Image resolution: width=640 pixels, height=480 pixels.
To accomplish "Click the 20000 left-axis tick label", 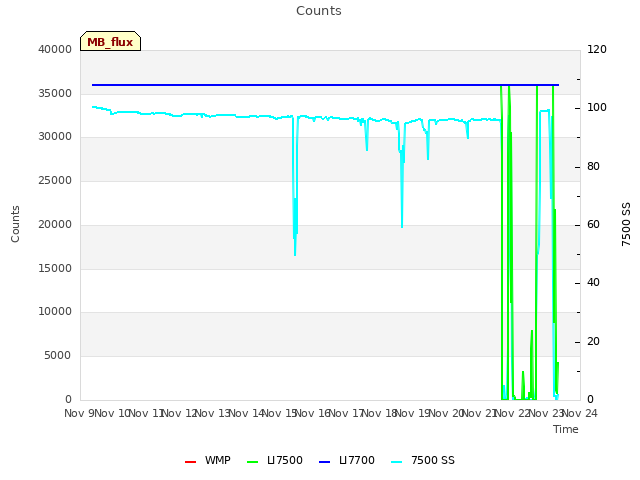I will tap(55, 224).
